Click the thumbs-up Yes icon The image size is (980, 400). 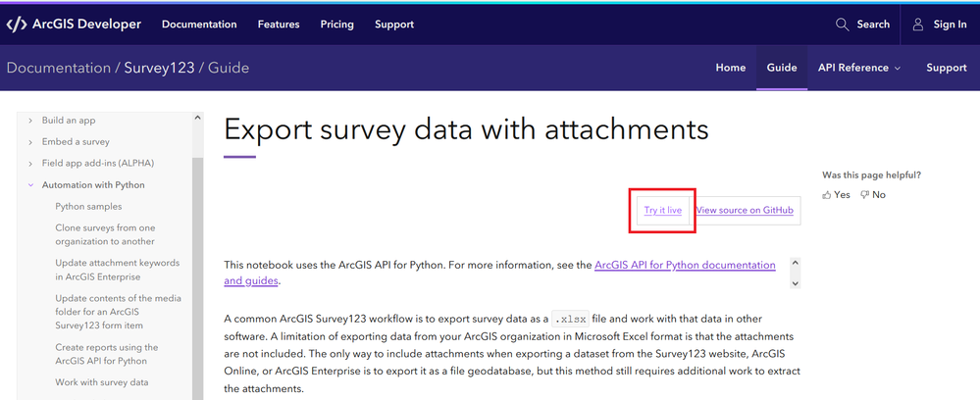click(x=826, y=195)
